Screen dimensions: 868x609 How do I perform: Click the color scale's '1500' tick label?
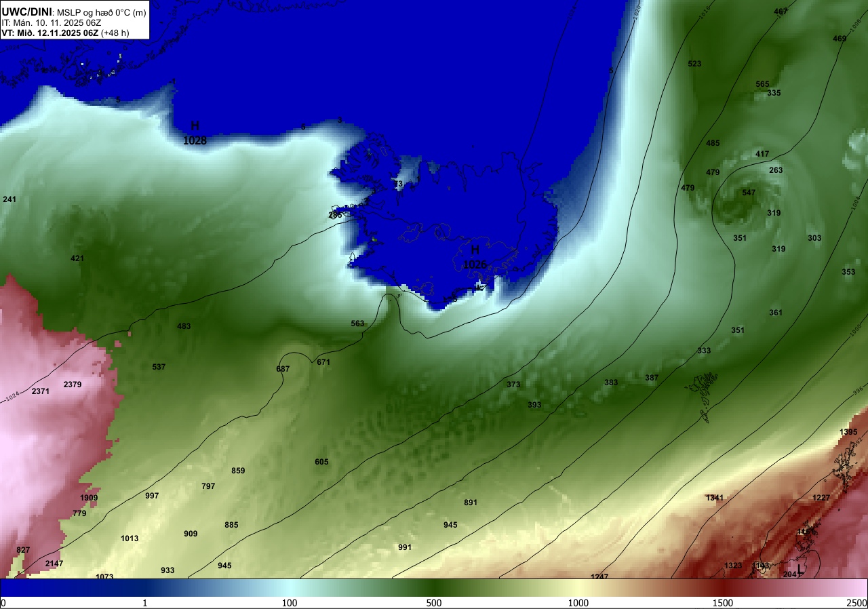tap(723, 603)
